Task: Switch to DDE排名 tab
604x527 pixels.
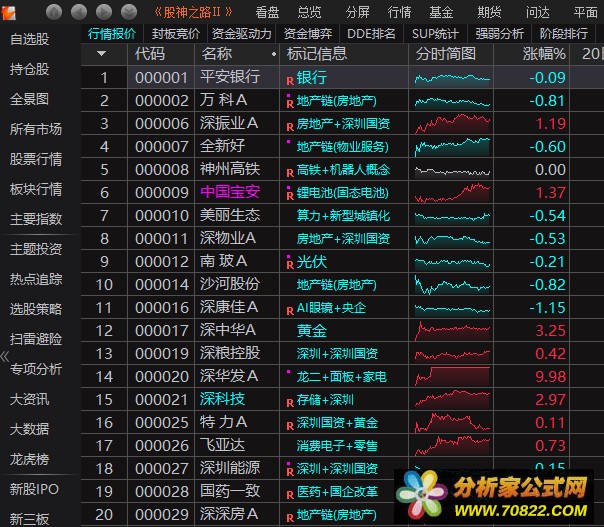Action: click(371, 34)
